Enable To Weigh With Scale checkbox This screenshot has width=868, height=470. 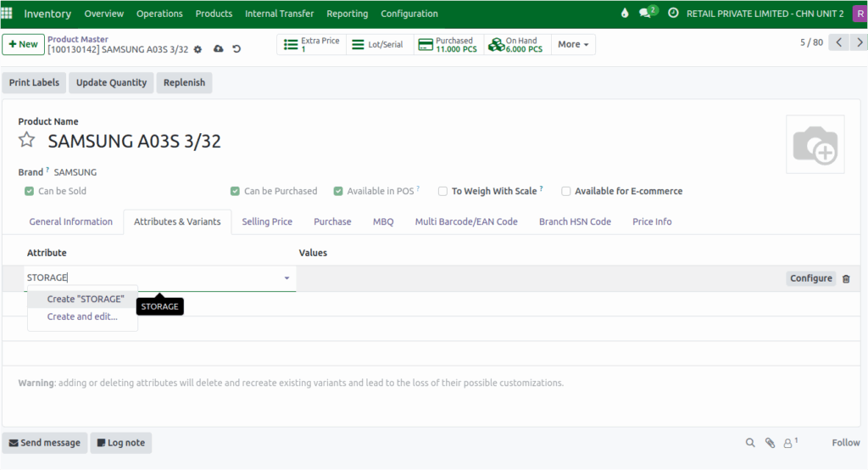coord(442,191)
